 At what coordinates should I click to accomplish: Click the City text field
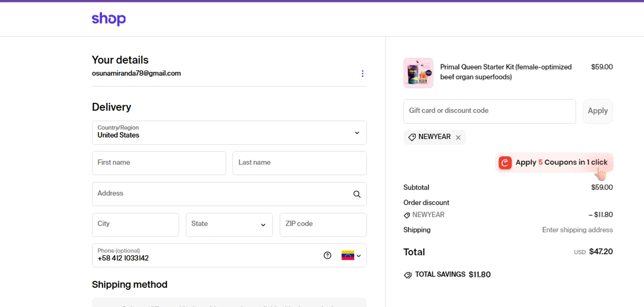click(x=135, y=225)
